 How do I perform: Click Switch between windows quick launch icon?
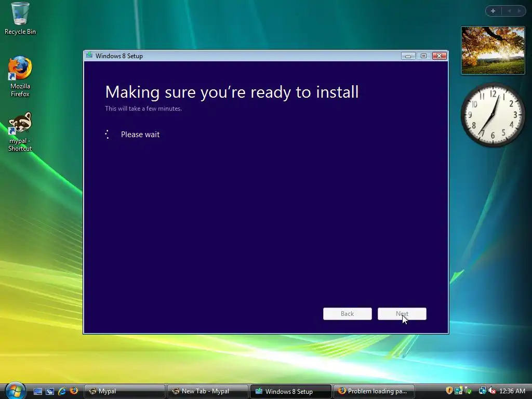pyautogui.click(x=50, y=391)
